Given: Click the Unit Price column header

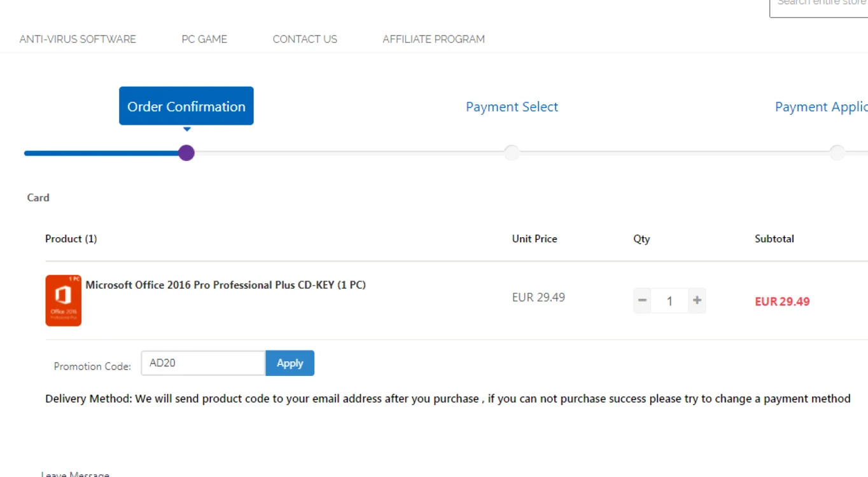Looking at the screenshot, I should tap(535, 238).
